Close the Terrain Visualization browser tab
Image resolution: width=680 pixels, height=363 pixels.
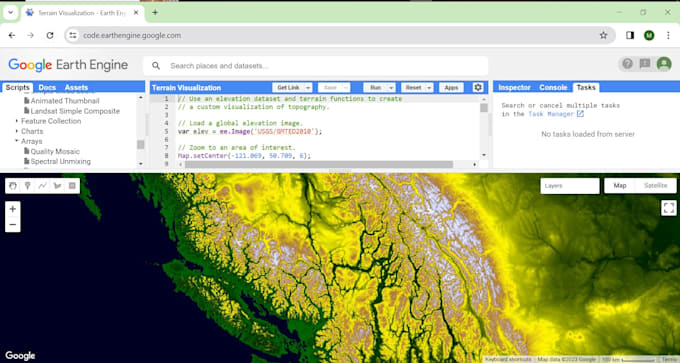[x=136, y=13]
